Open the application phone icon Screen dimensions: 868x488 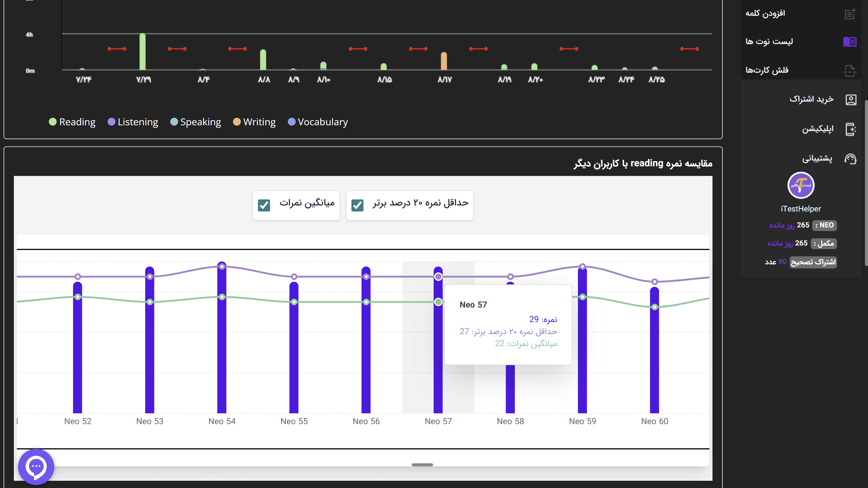851,129
